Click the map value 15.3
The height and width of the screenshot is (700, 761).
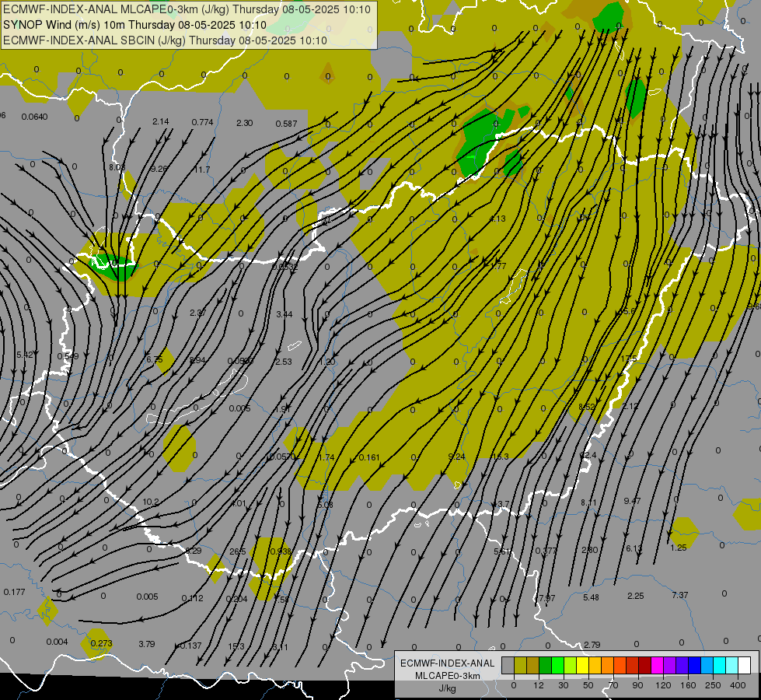coord(236,646)
